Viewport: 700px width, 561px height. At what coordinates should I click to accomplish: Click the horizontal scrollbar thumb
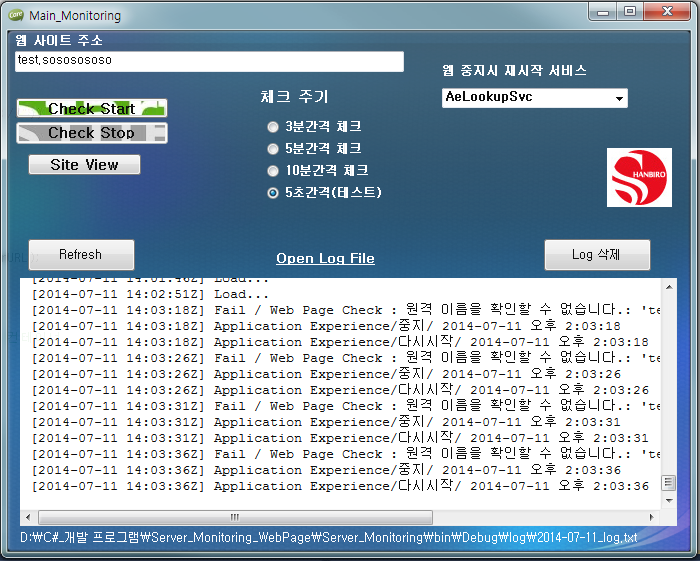pos(235,517)
